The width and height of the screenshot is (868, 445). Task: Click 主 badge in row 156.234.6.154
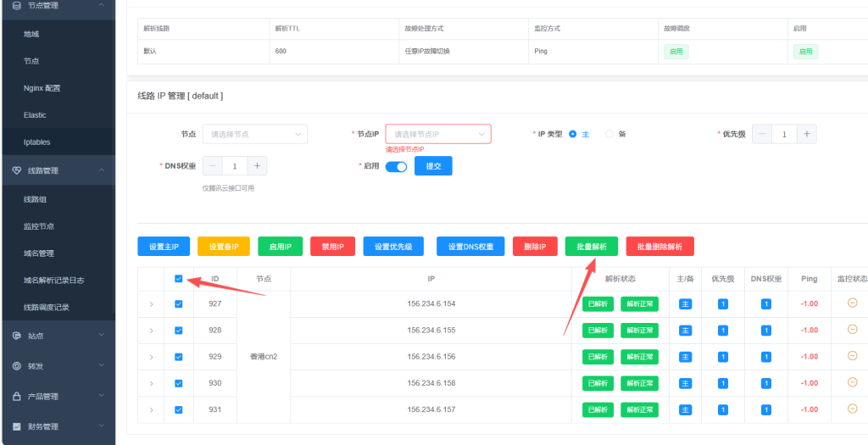click(685, 303)
